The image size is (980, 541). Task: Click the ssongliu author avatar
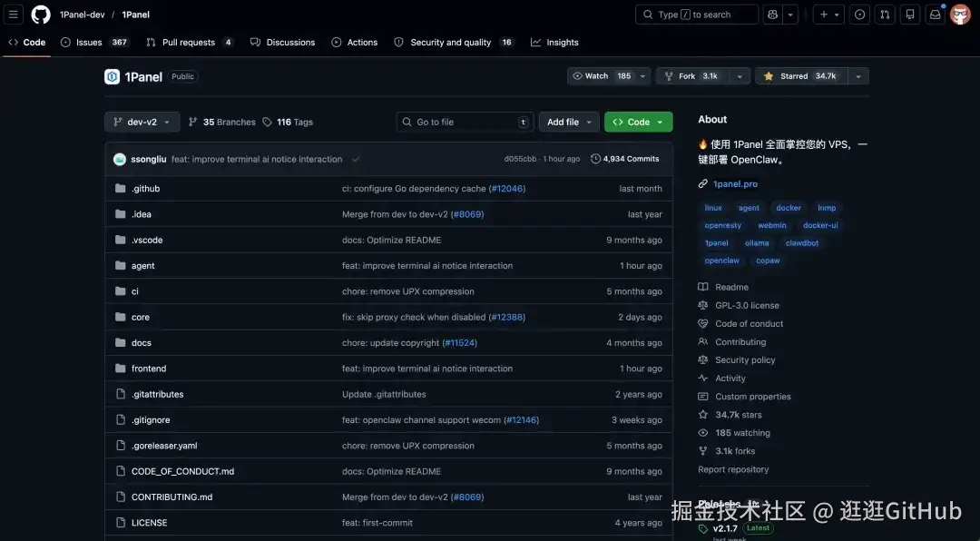pyautogui.click(x=120, y=160)
